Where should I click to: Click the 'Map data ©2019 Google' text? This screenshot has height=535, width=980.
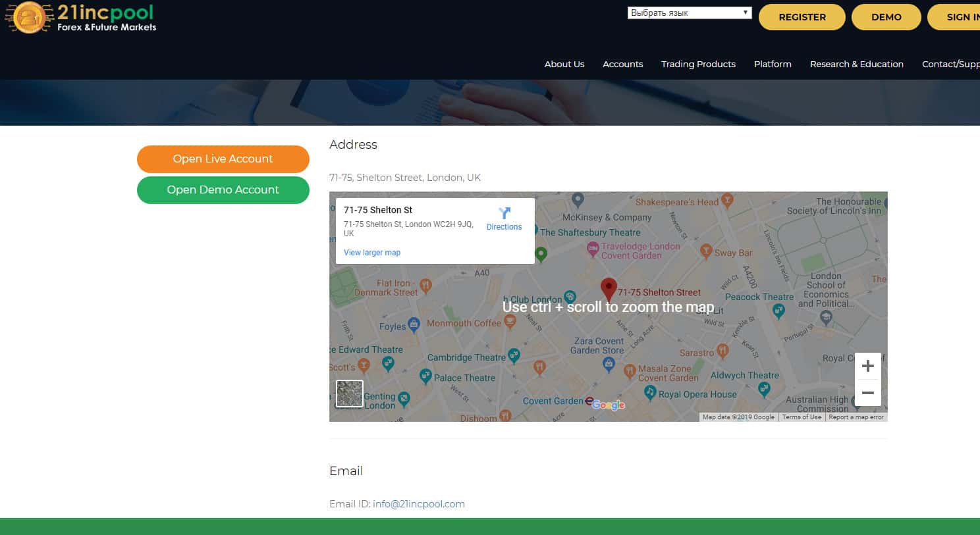click(738, 417)
